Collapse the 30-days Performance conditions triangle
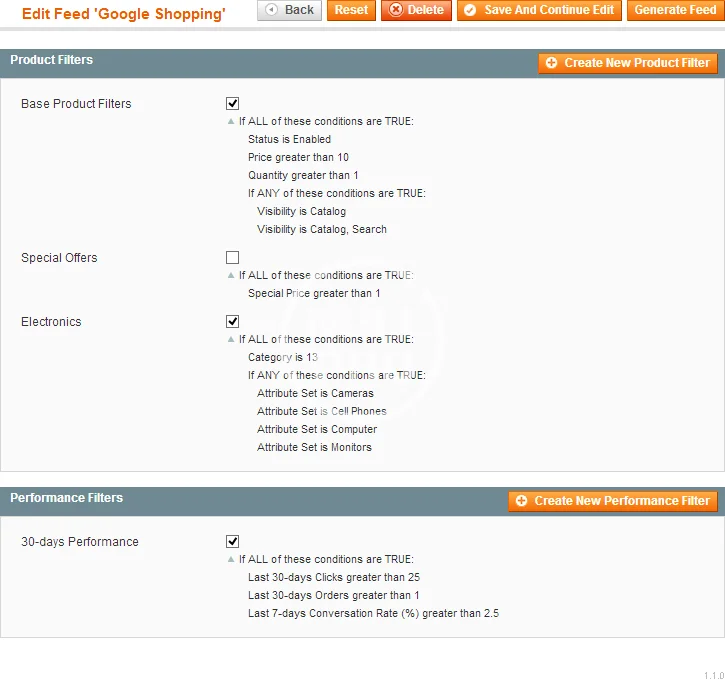 coord(232,560)
